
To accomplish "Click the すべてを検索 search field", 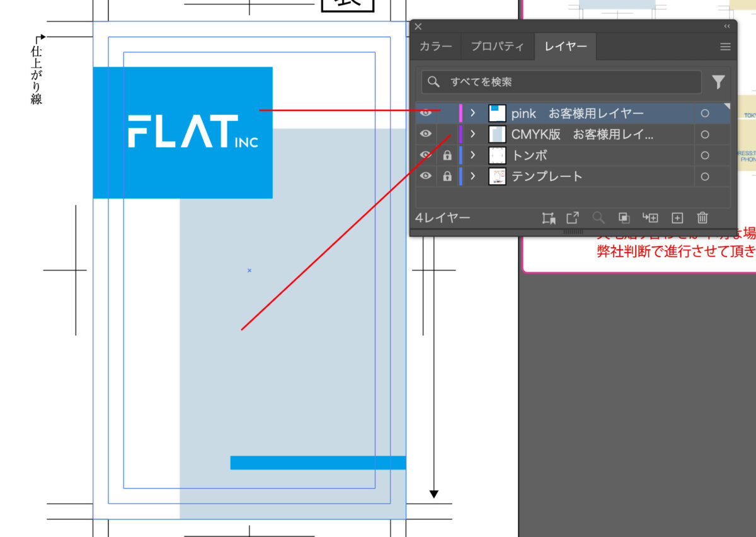I will click(x=561, y=82).
